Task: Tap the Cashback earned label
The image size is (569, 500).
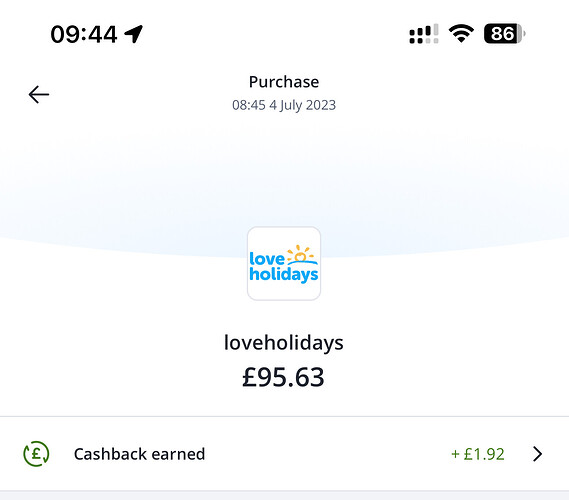Action: tap(139, 454)
